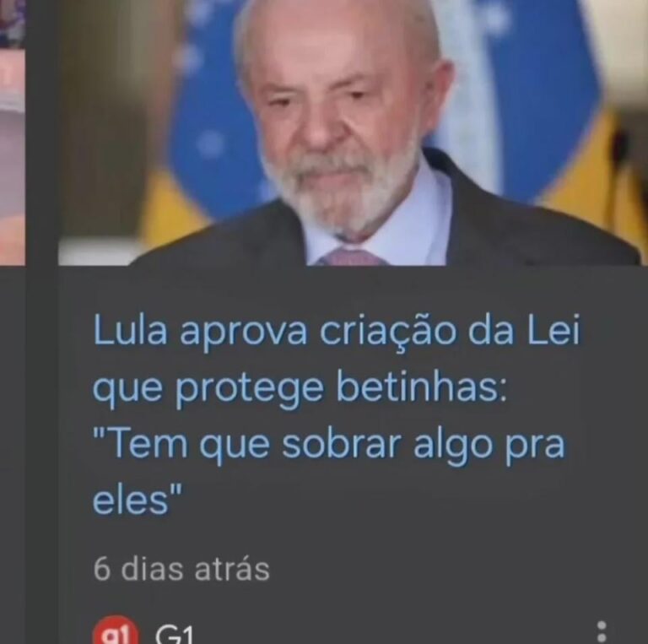Open the headline starting 'Lula aprova criação da Lei'

point(337,414)
